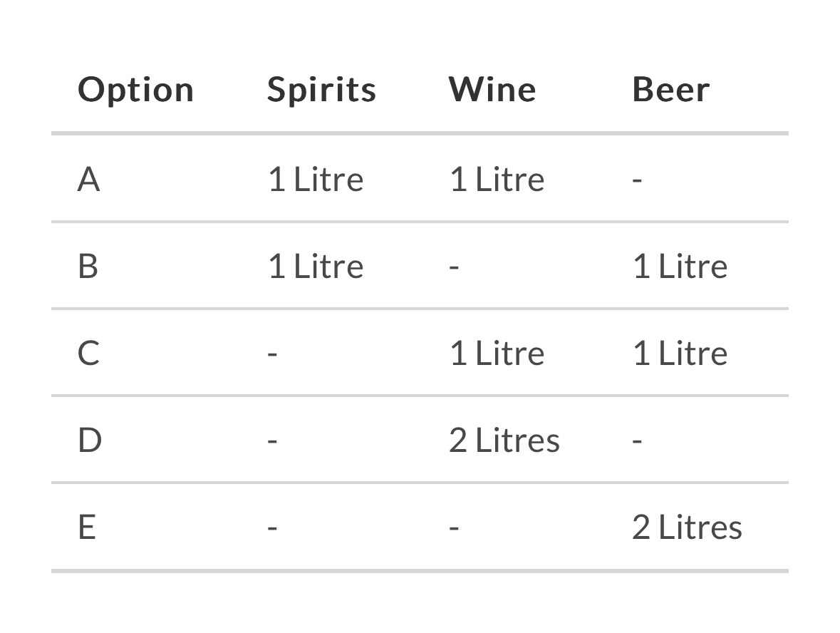This screenshot has width=840, height=633.
Task: Click the Wine value for option C
Action: (497, 354)
